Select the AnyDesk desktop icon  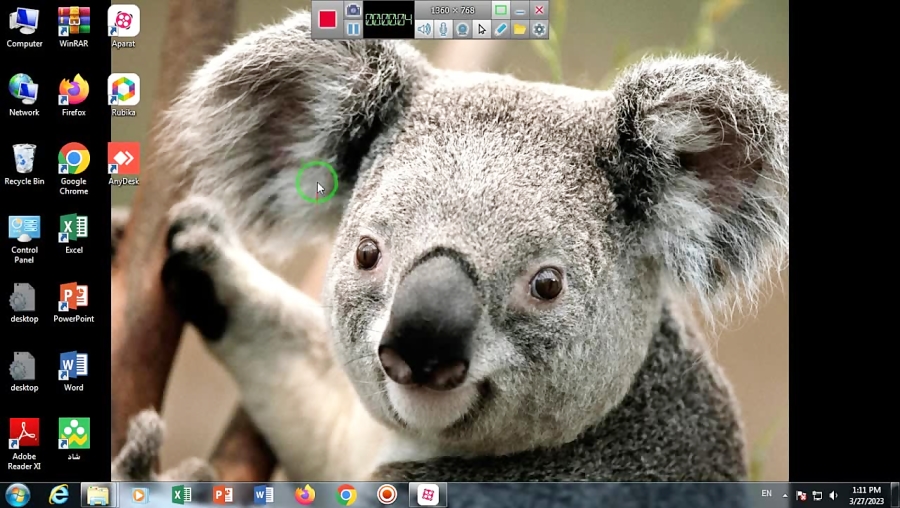coord(123,165)
